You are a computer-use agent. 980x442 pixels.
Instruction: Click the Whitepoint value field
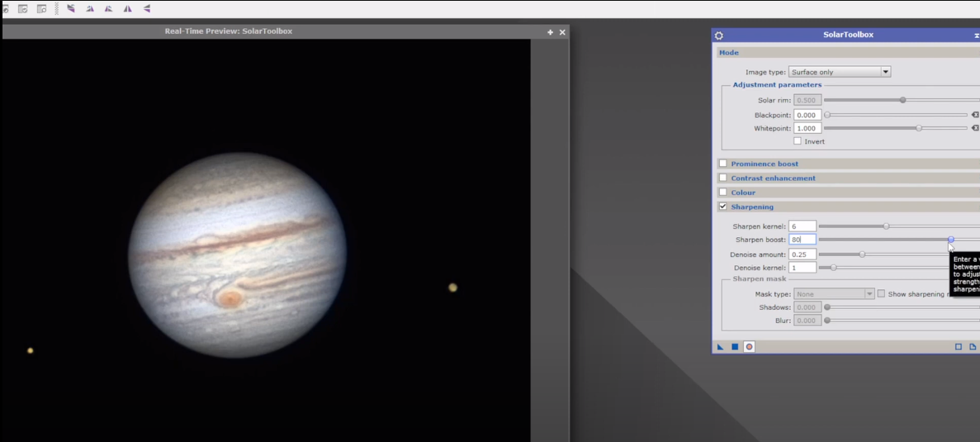click(807, 128)
